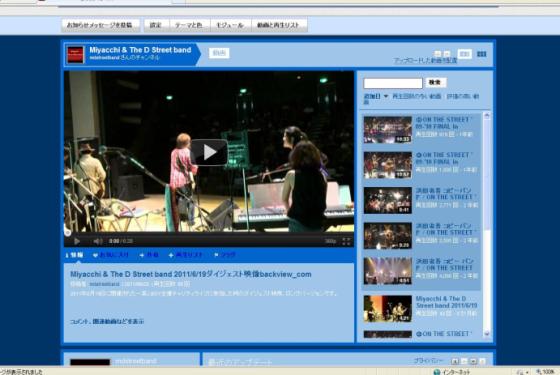Click the お知らせメッセージを投稿 button
This screenshot has width=560, height=375.
click(100, 25)
